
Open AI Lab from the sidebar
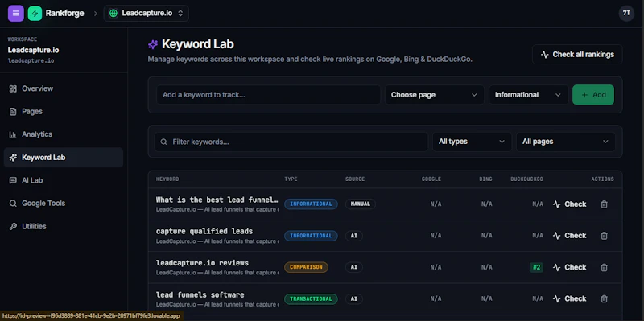click(64, 180)
